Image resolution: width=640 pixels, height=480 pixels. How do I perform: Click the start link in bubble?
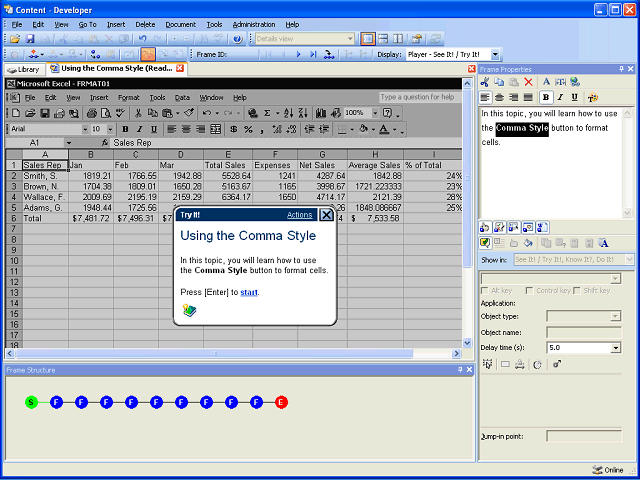[x=249, y=292]
